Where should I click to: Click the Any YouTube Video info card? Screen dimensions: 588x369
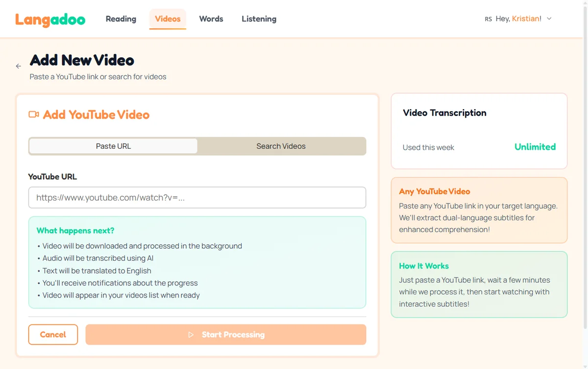pos(479,210)
